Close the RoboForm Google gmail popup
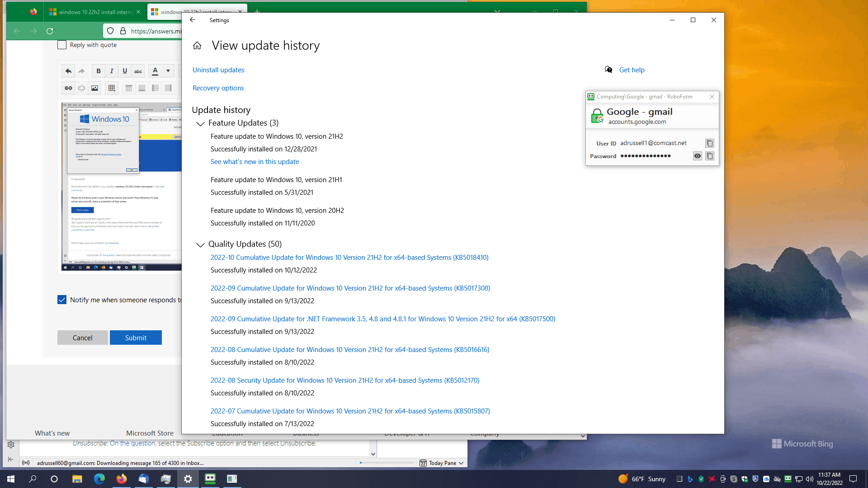Viewport: 868px width, 488px height. point(712,97)
